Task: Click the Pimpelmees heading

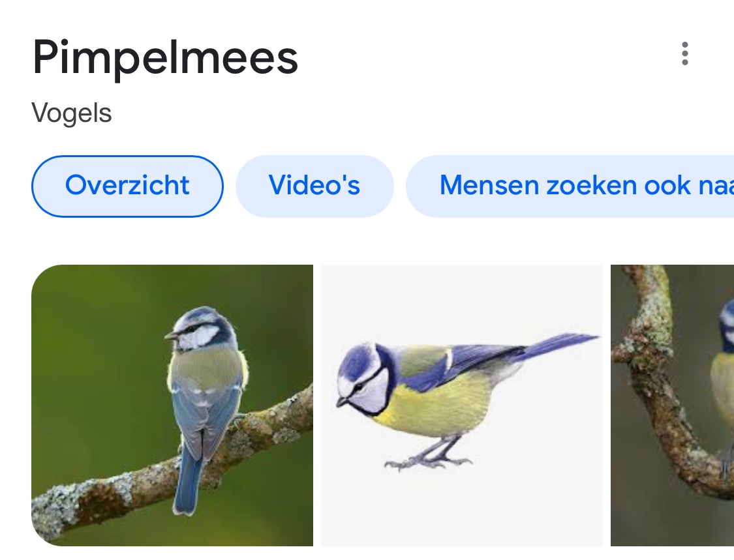Action: tap(165, 57)
